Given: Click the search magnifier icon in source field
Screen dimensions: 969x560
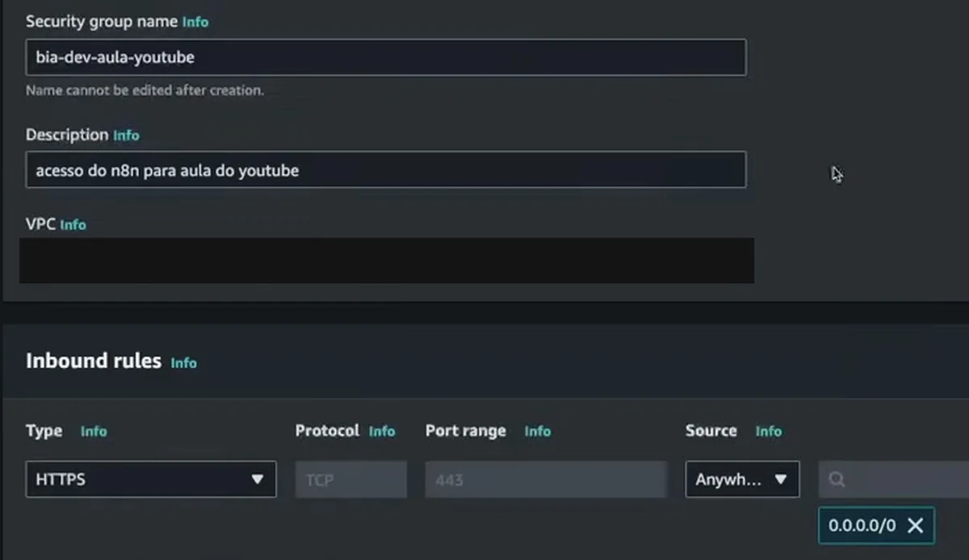Looking at the screenshot, I should 837,480.
